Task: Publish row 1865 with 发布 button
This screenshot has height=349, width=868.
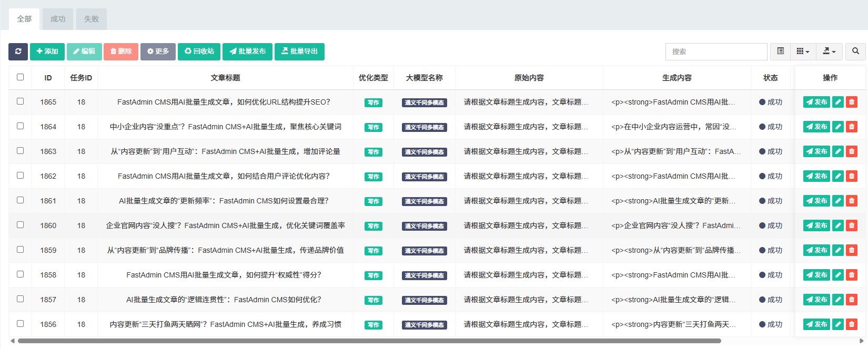Action: (x=817, y=102)
